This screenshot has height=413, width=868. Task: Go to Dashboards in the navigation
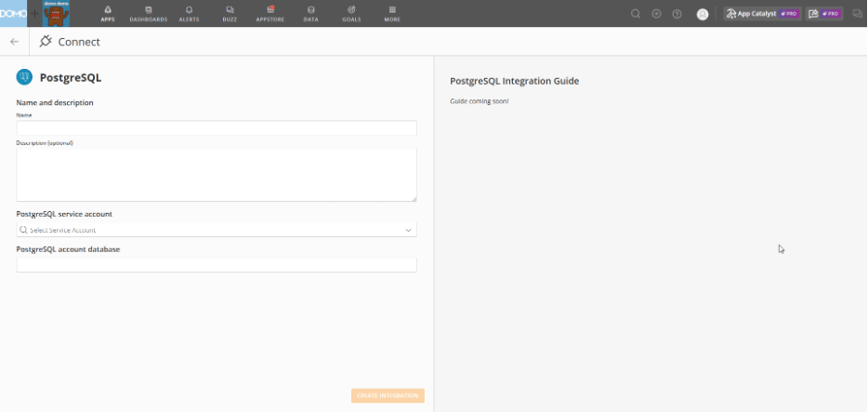[x=149, y=14]
